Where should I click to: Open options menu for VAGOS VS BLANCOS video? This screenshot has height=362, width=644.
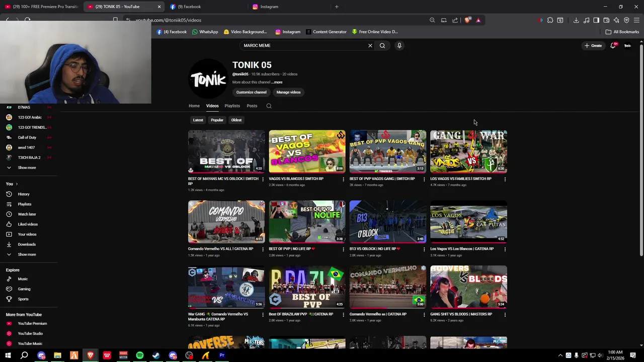(x=344, y=179)
